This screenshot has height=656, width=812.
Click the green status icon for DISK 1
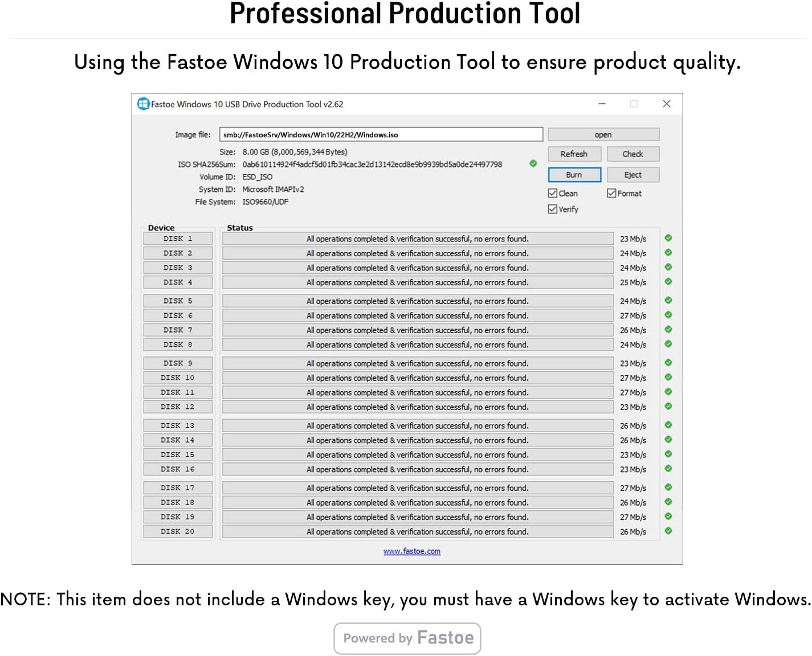[668, 238]
